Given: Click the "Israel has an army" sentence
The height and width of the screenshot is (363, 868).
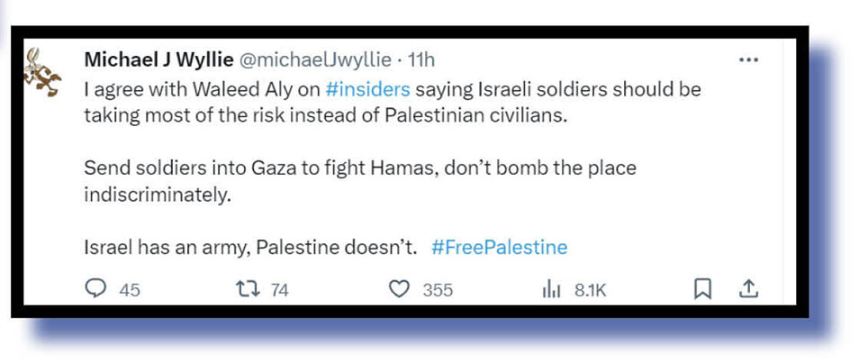Looking at the screenshot, I should [250, 247].
